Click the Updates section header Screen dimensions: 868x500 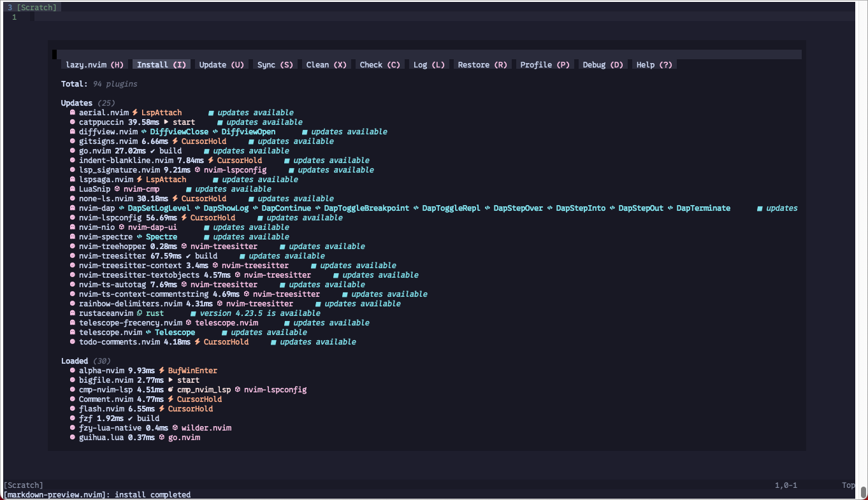pos(76,103)
